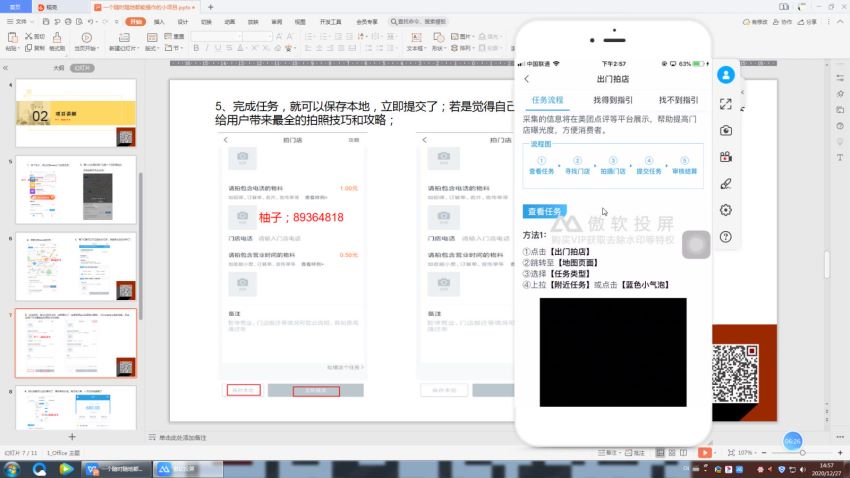Open the font size combo box

[257, 36]
